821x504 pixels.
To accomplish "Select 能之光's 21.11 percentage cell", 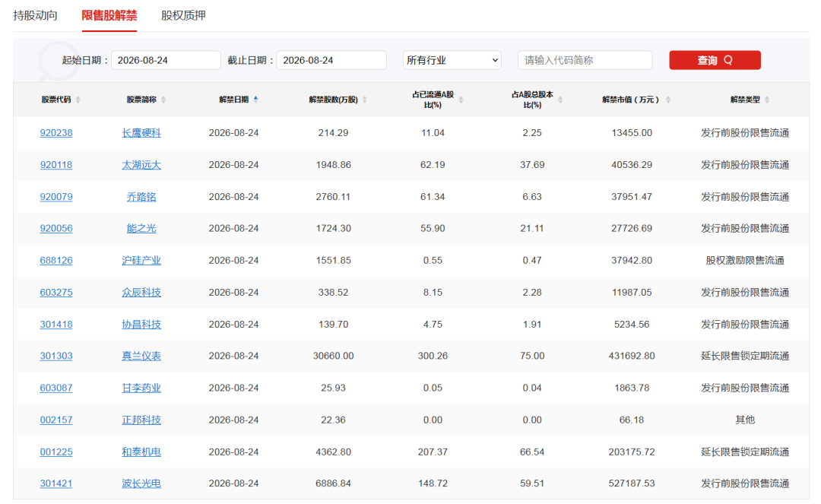I will (x=532, y=228).
